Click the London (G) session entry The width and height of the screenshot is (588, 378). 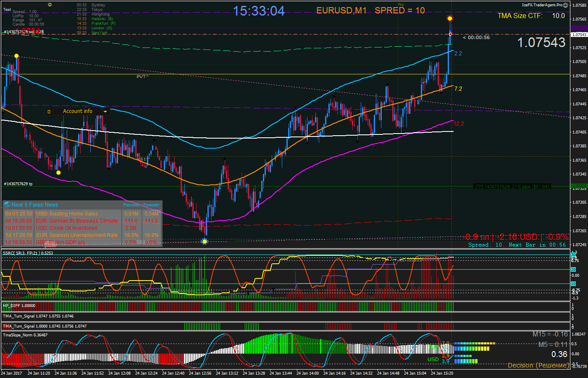pos(94,28)
